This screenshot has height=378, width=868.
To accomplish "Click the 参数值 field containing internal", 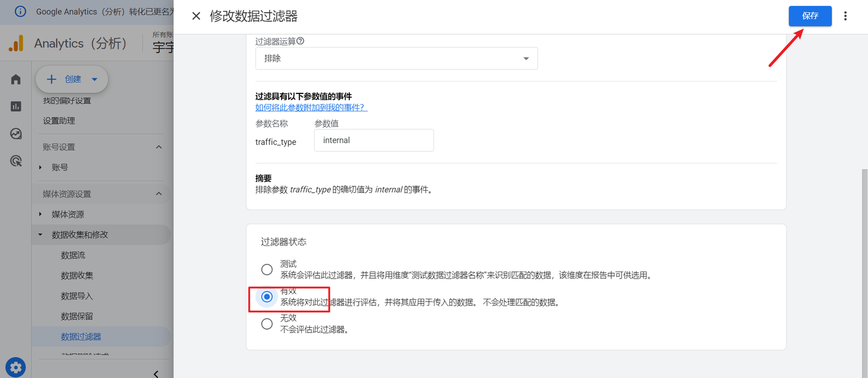I will tap(374, 140).
